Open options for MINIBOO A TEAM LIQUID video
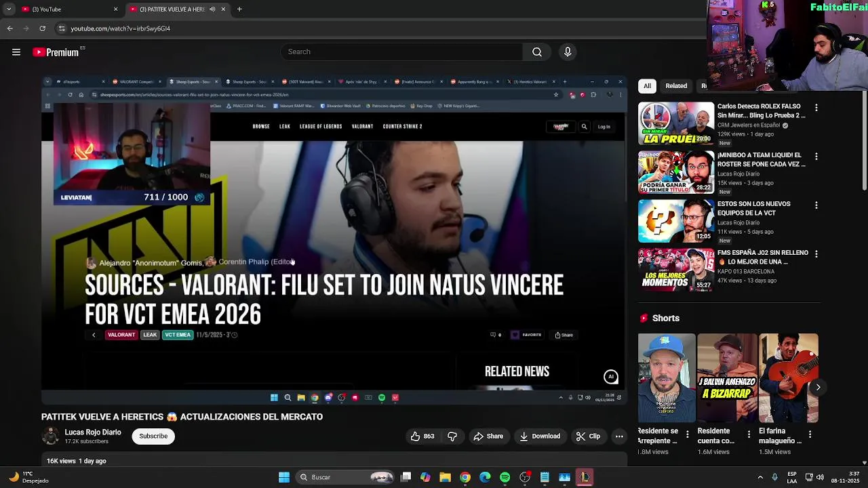 click(816, 157)
